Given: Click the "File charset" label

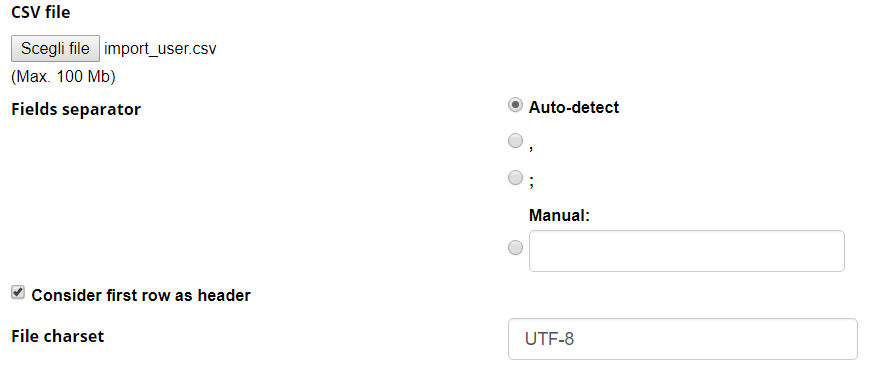Looking at the screenshot, I should pyautogui.click(x=58, y=336).
